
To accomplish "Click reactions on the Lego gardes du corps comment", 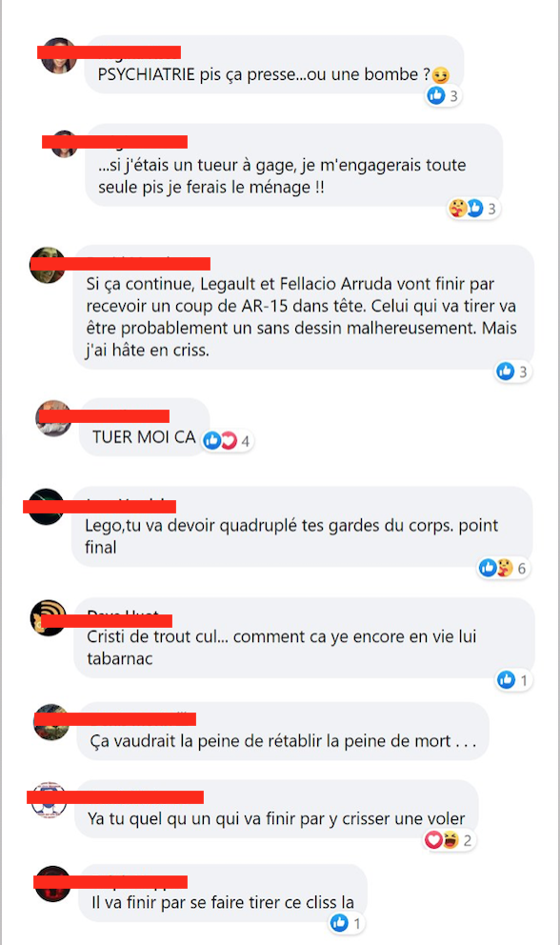I will tap(504, 568).
